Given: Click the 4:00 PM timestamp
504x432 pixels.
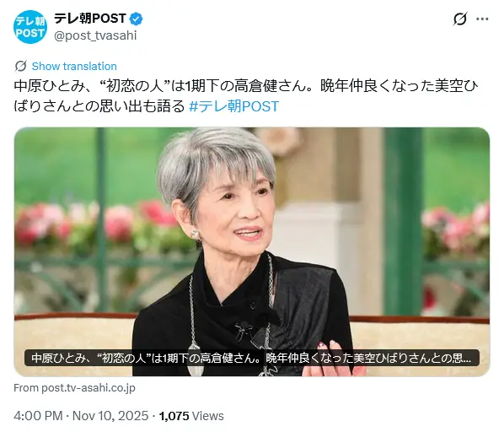Looking at the screenshot, I should pos(38,416).
